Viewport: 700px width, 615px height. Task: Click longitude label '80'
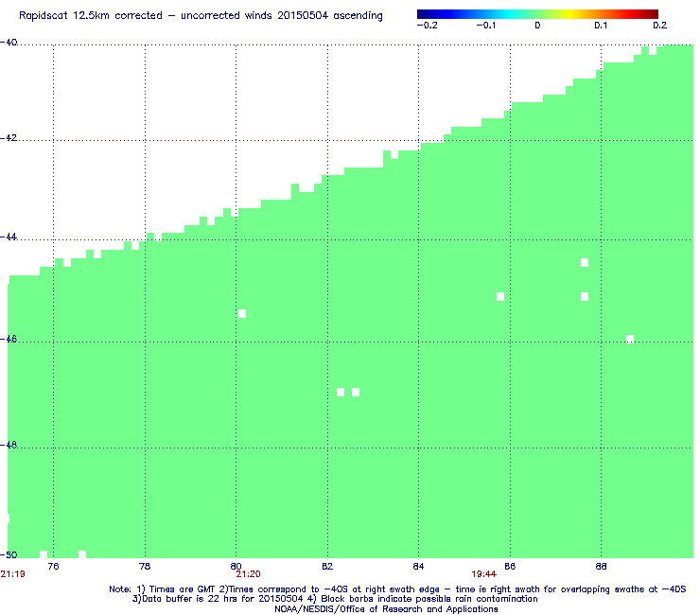coord(236,567)
